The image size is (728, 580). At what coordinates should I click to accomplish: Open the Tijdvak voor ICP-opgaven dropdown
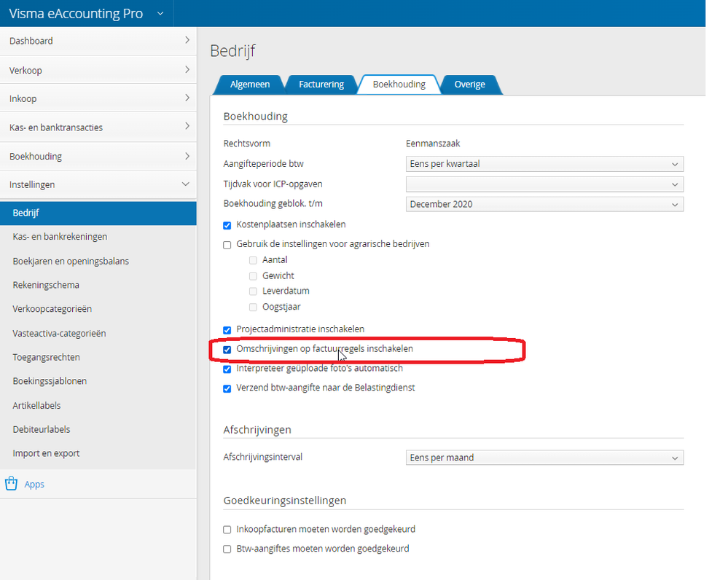tap(544, 184)
